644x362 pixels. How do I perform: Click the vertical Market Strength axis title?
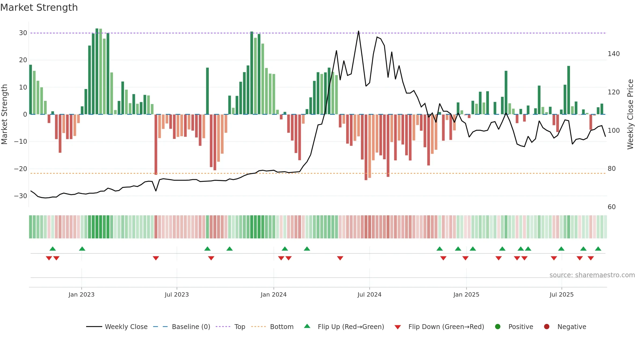4,114
